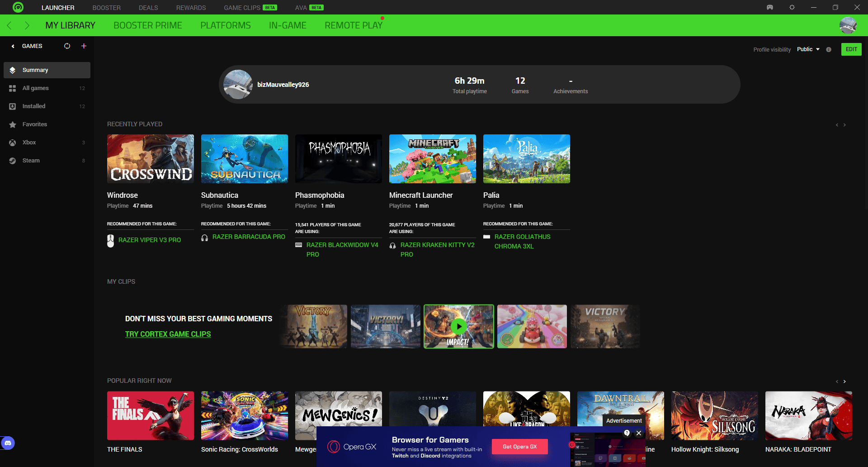868x467 pixels.
Task: Play the IMPACT game clip preview
Action: (458, 326)
